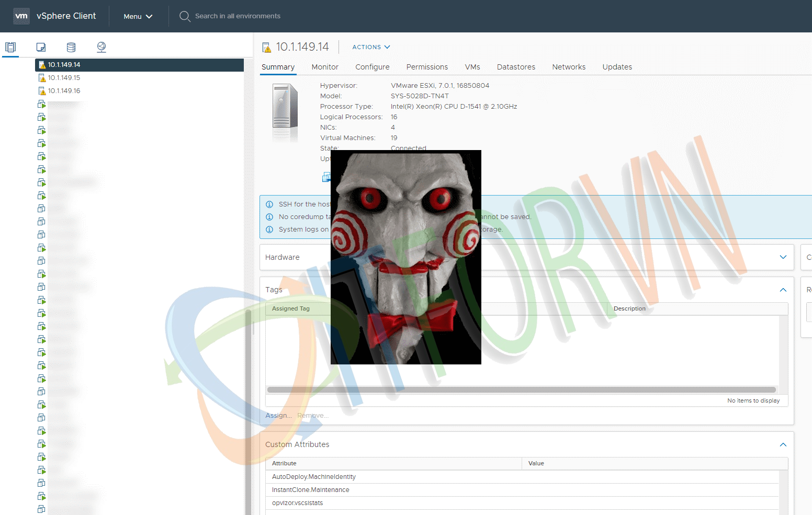Screen dimensions: 812x515
Task: Open the Networking inventory icon
Action: pyautogui.click(x=101, y=47)
